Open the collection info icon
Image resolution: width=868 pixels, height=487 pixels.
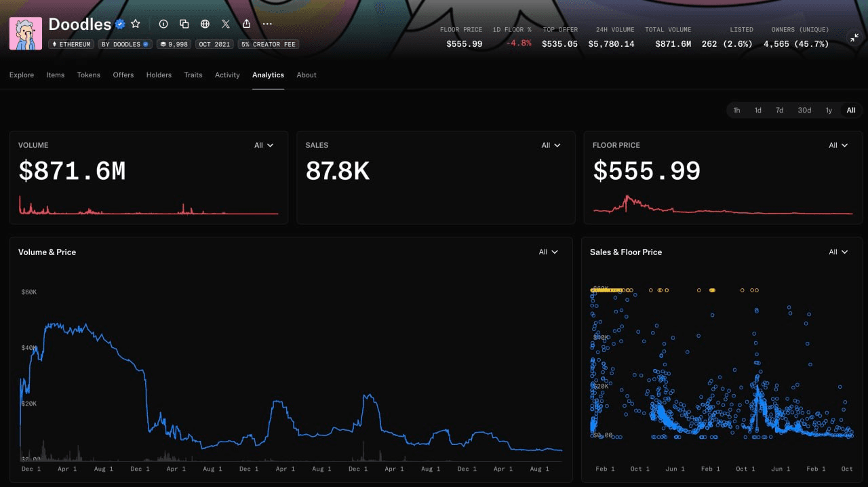(163, 24)
